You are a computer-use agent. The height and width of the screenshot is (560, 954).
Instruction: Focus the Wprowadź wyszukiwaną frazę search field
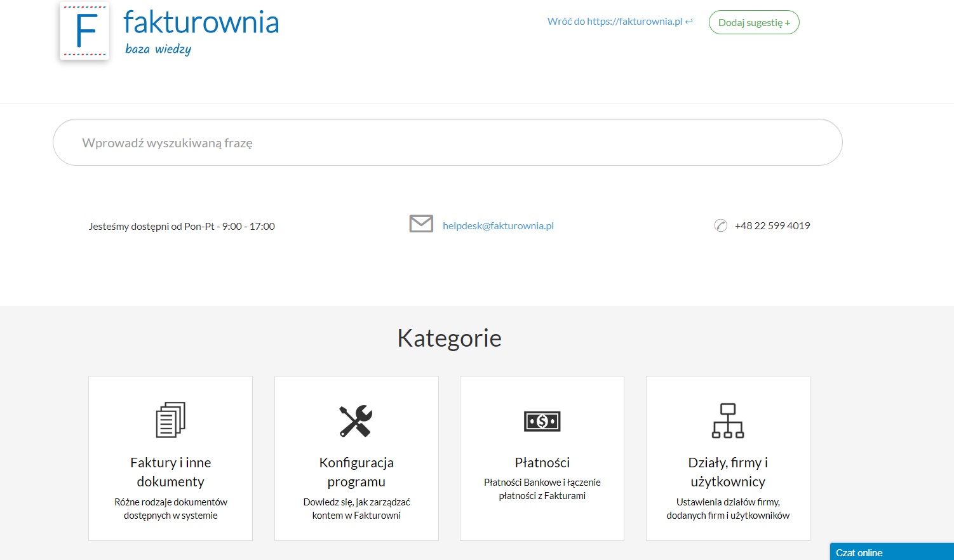coord(447,142)
